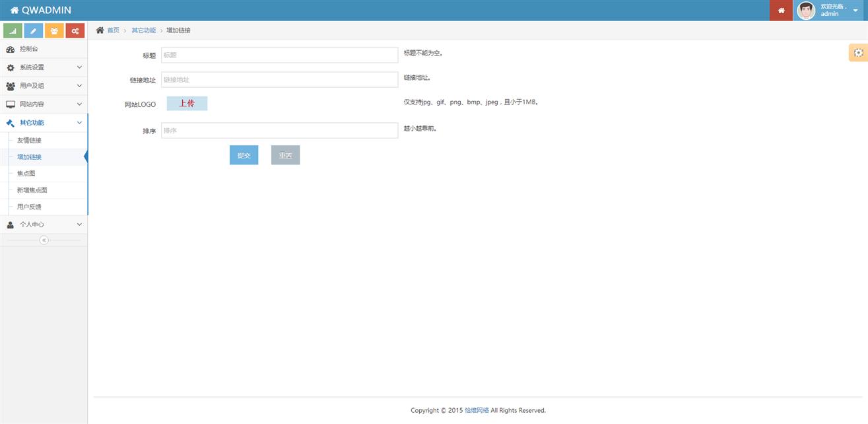This screenshot has width=868, height=424.
Task: Open the settings gear panel on right edge
Action: [858, 53]
